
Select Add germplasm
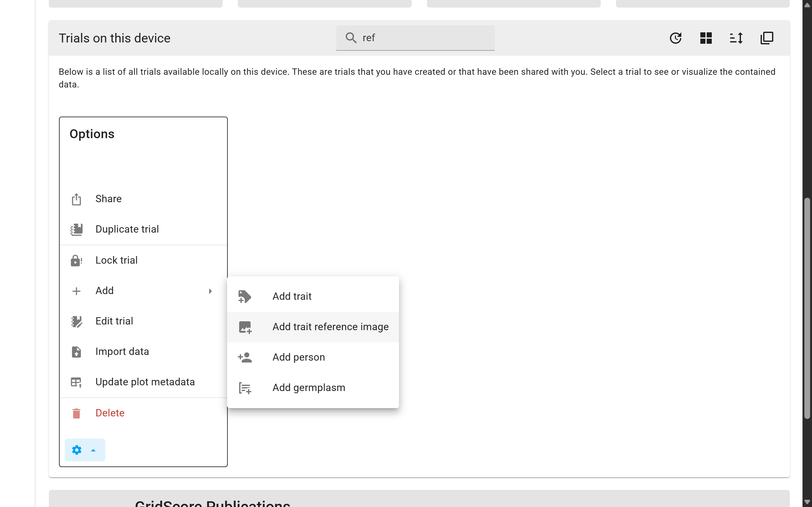click(x=308, y=388)
